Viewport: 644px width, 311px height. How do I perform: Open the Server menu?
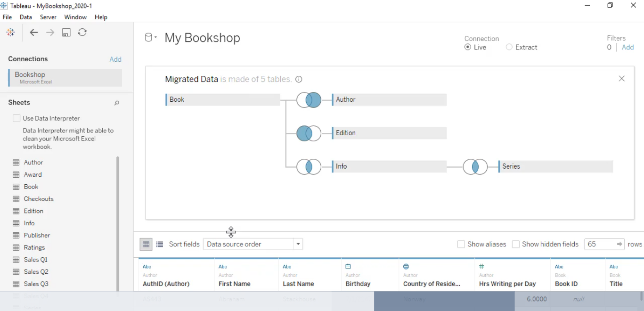(x=48, y=17)
